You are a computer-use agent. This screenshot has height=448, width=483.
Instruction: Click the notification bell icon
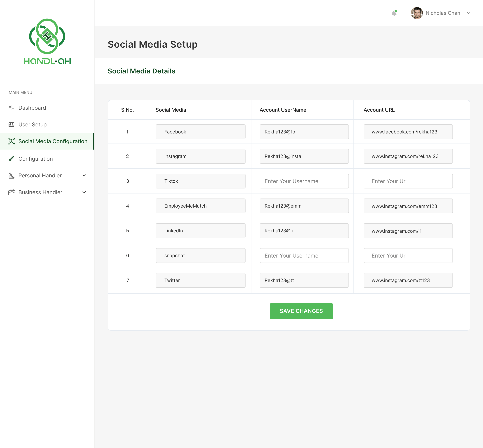(394, 13)
